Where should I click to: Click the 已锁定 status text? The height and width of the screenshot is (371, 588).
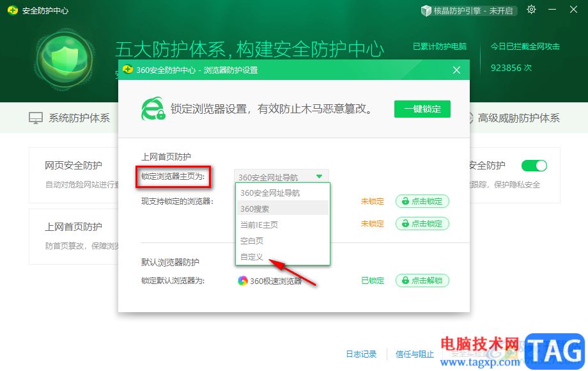(x=373, y=281)
